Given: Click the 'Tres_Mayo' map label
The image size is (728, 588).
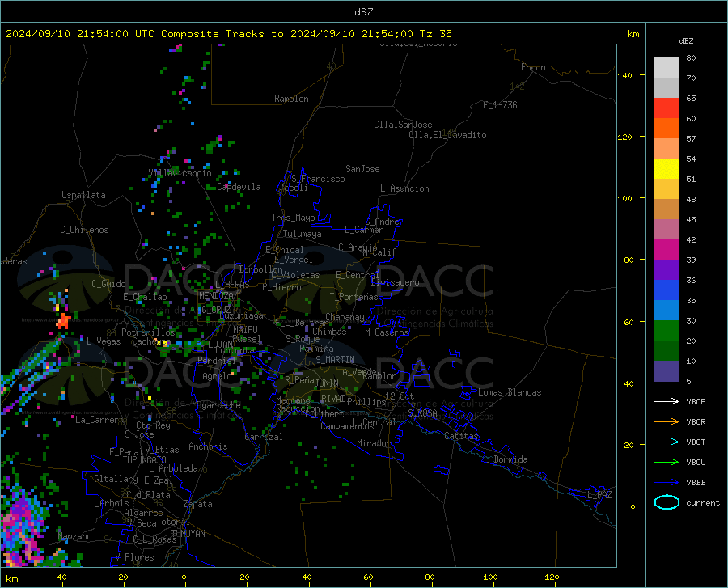Looking at the screenshot, I should (x=293, y=218).
